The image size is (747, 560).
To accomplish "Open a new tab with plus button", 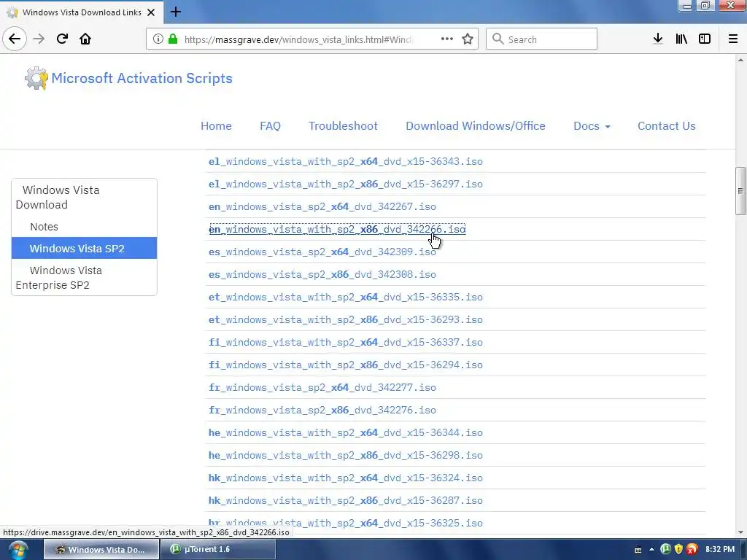I will tap(175, 12).
